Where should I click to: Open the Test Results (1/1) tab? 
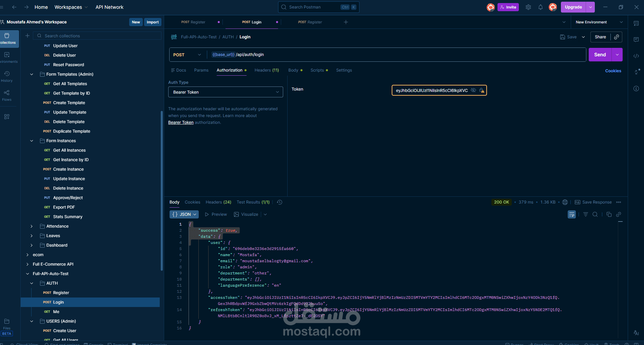click(x=253, y=202)
